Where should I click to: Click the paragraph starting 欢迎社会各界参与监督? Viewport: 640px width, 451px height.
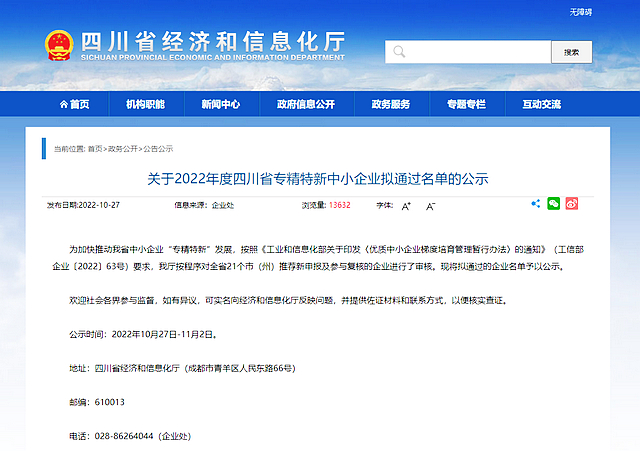tap(289, 300)
